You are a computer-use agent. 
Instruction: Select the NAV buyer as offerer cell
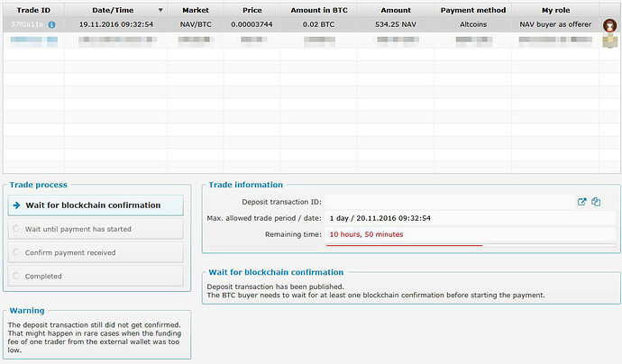pyautogui.click(x=555, y=24)
